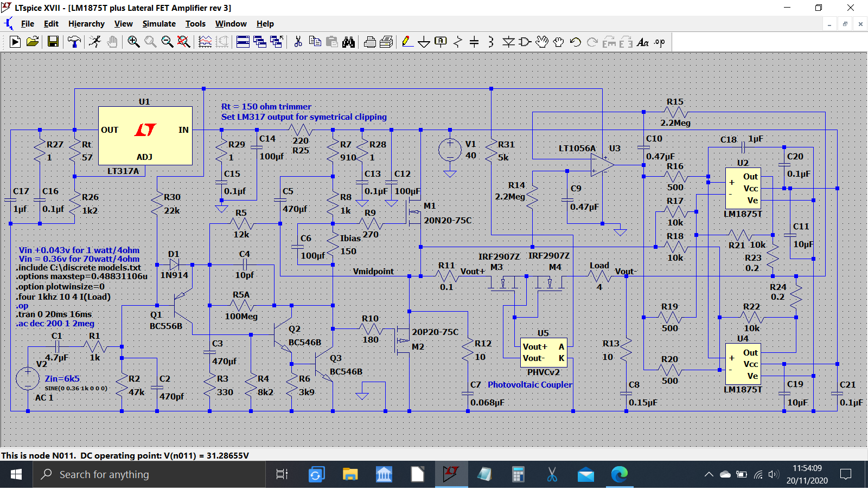Print the schematic with the printer icon
Image resolution: width=868 pixels, height=490 pixels.
[370, 42]
